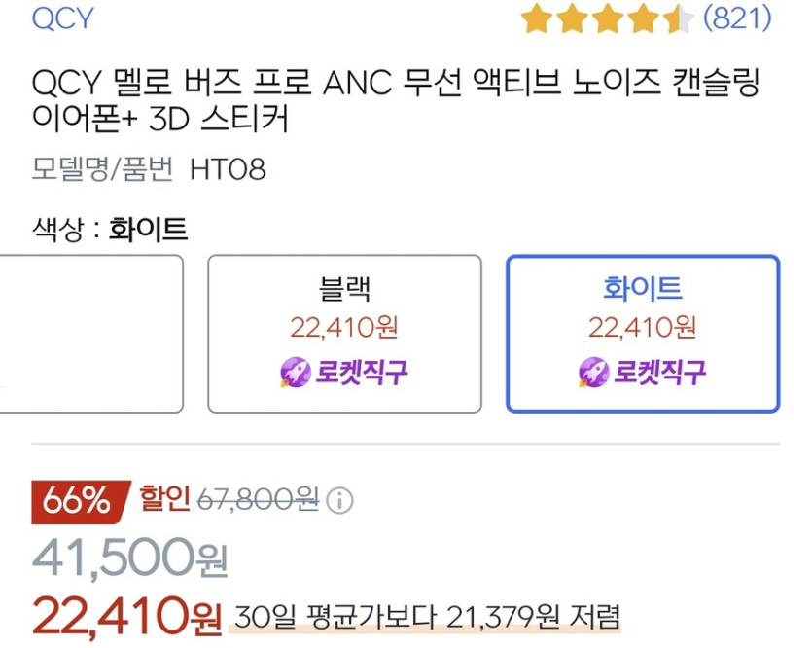This screenshot has width=812, height=648.
Task: Click the large red 22,410원 final price
Action: coord(127,614)
